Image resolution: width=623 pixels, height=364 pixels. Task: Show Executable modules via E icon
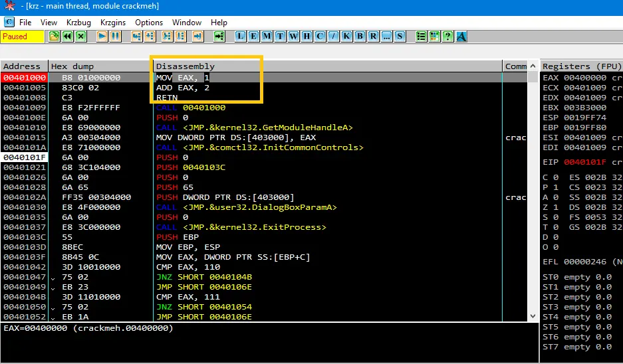[253, 37]
